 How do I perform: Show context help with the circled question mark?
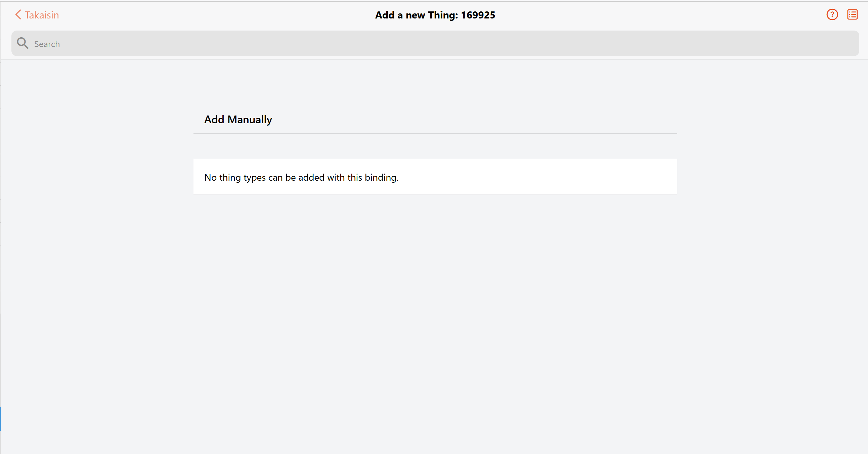832,15
